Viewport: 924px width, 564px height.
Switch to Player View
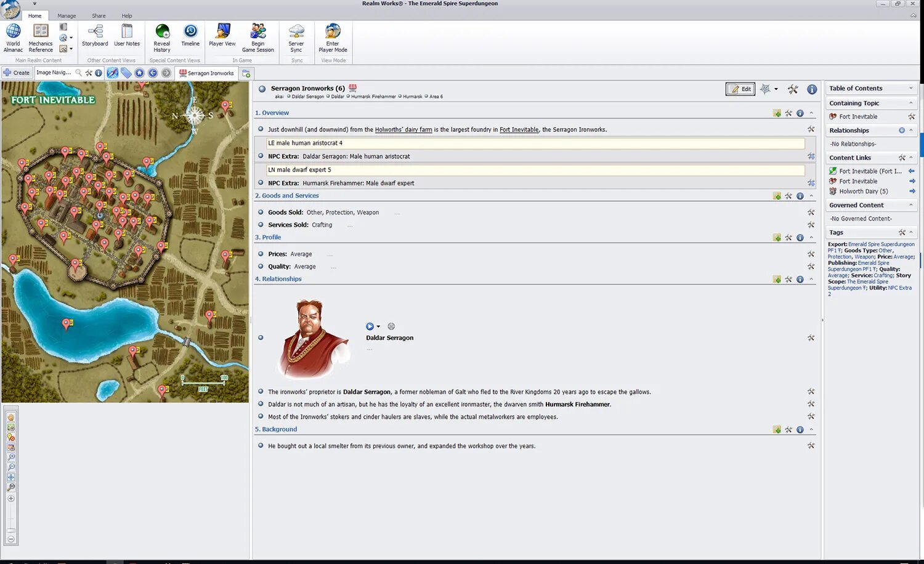222,35
